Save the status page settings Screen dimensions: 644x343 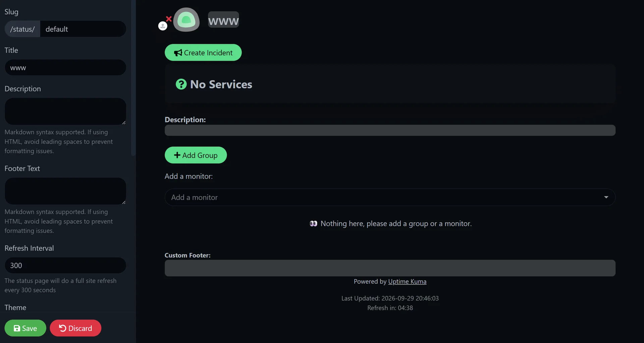point(25,328)
